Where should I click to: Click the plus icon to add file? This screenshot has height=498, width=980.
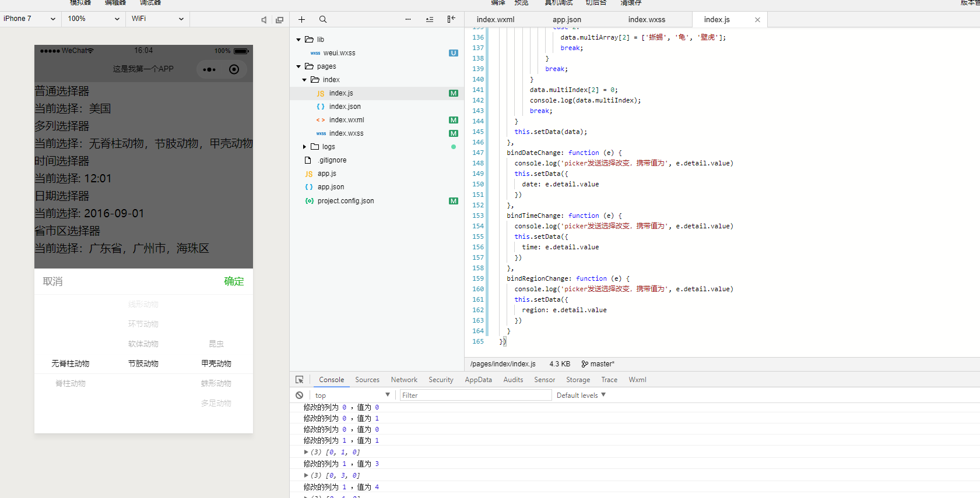pos(301,19)
